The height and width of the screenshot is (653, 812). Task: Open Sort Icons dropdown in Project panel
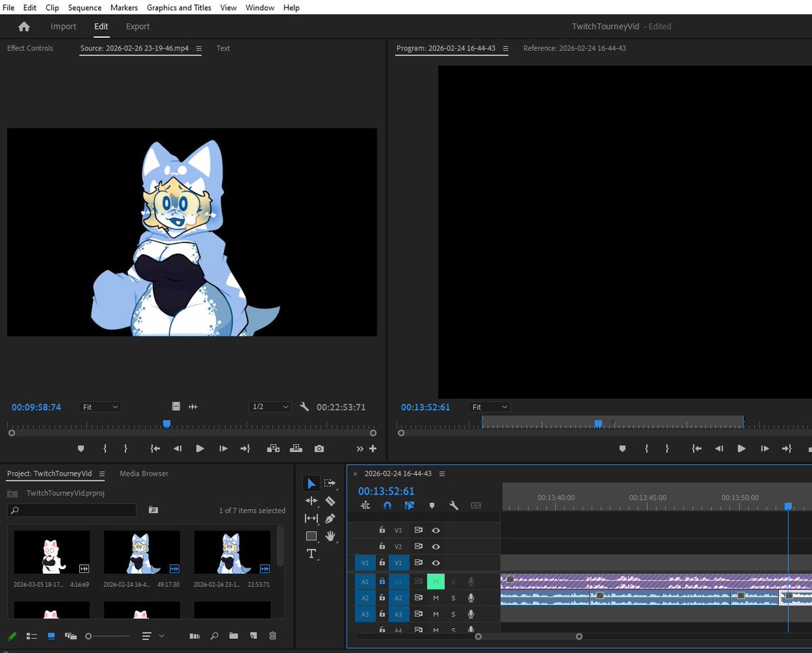coord(153,636)
